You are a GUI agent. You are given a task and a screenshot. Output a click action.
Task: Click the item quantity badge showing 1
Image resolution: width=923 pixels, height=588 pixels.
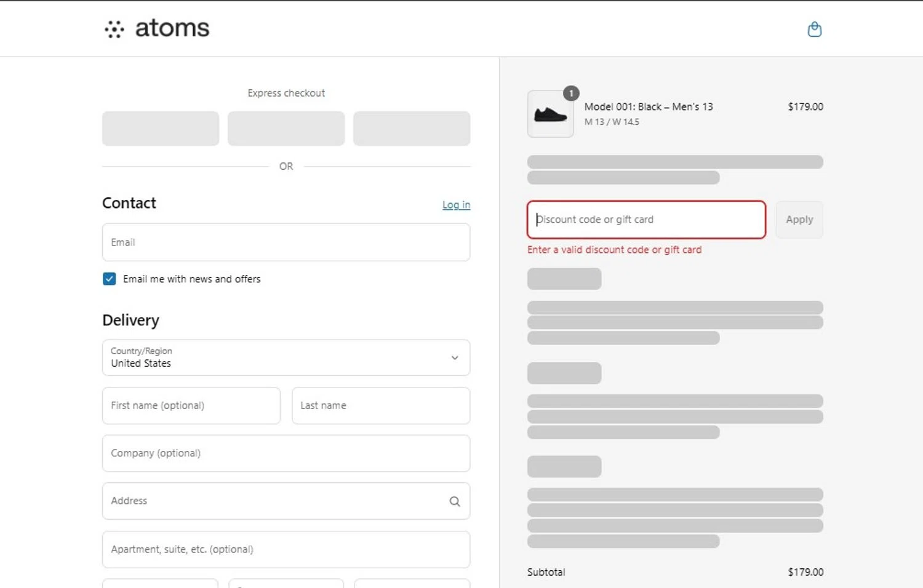coord(571,93)
